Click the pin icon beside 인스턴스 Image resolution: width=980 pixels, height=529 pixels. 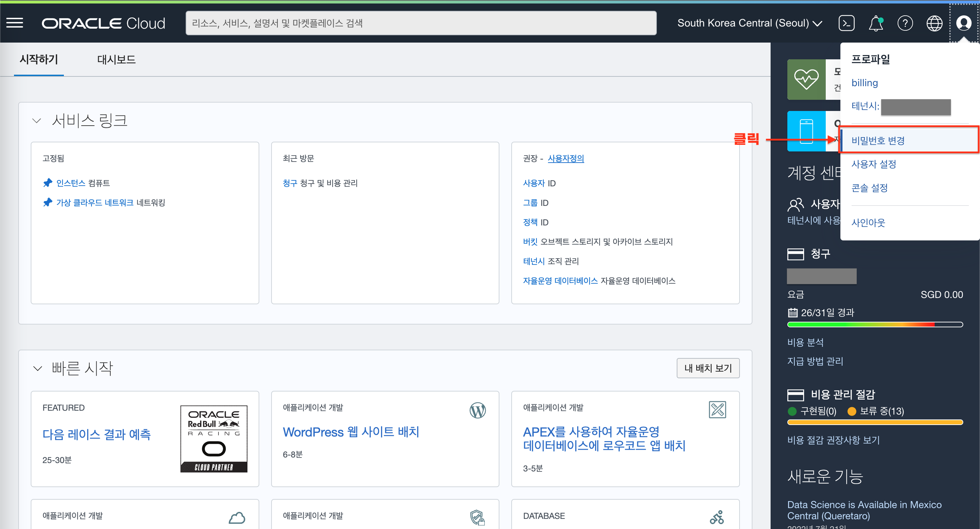tap(47, 183)
